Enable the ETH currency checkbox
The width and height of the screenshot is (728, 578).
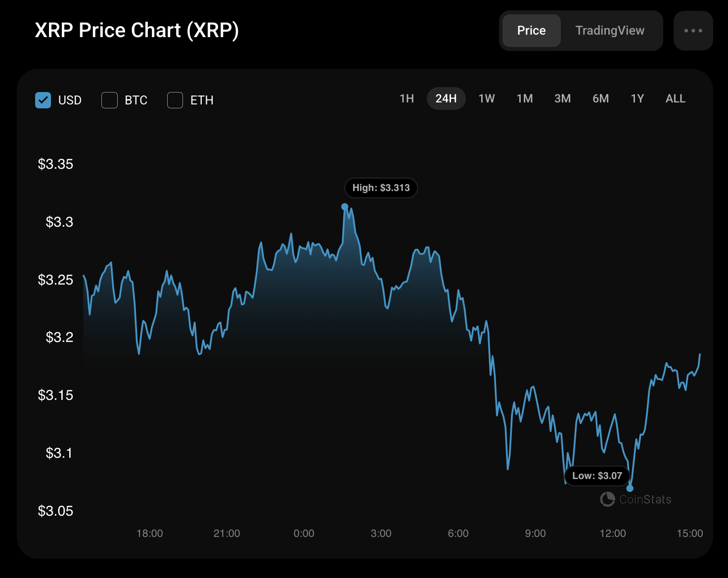pos(175,100)
